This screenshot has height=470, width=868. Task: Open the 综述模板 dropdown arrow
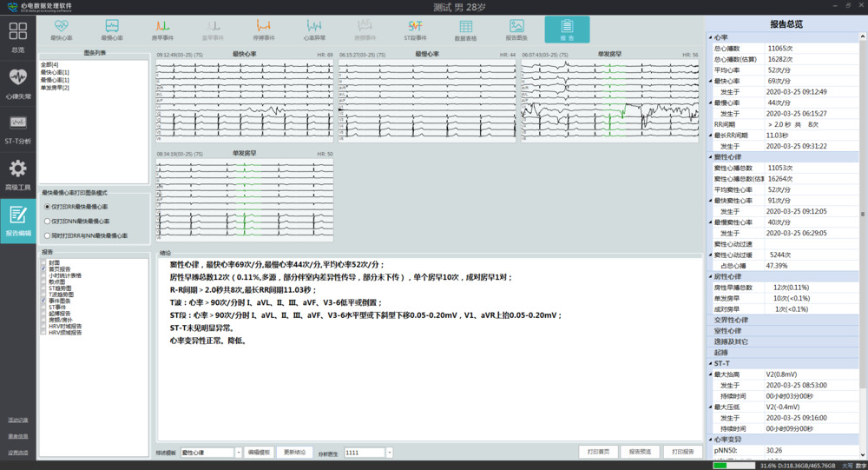[238, 453]
